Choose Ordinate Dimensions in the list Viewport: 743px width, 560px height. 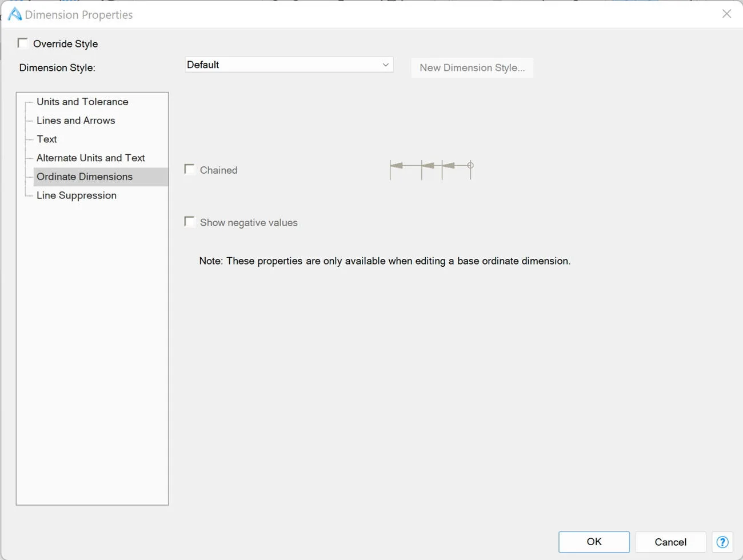coord(85,177)
